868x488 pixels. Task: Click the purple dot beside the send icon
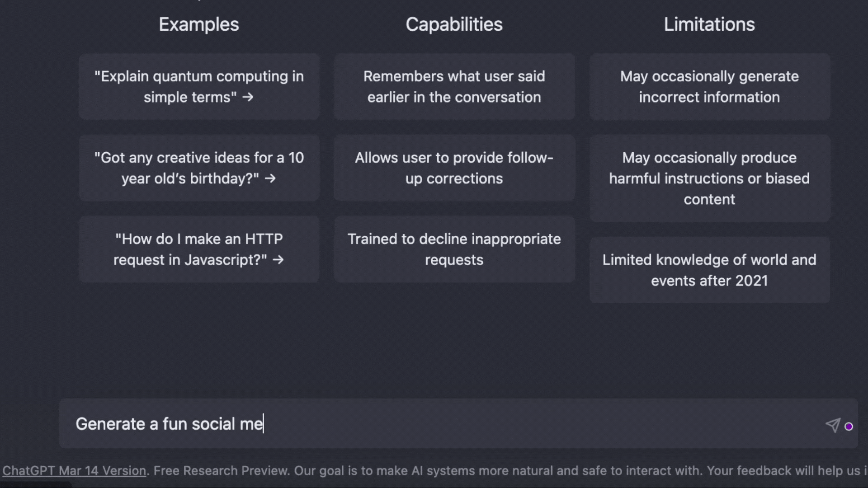[849, 427]
